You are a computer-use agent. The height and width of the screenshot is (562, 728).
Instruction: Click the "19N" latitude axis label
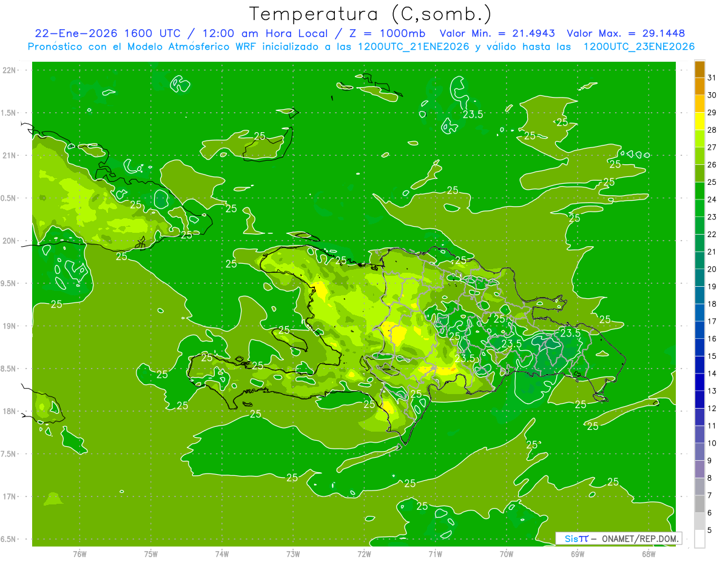(x=10, y=326)
